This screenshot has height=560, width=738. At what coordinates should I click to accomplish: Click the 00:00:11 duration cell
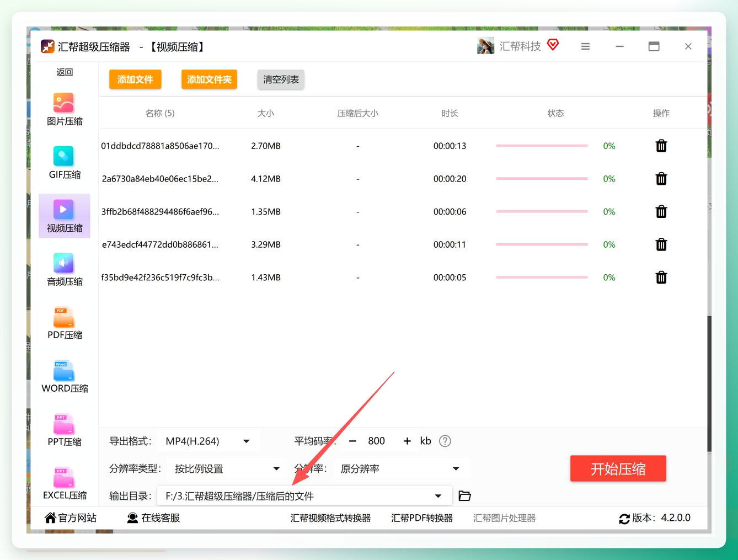pos(450,244)
